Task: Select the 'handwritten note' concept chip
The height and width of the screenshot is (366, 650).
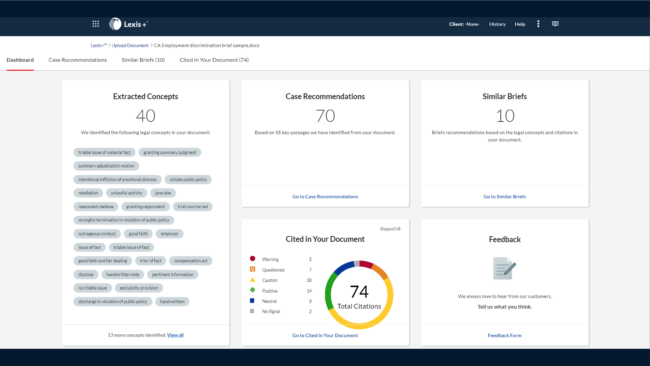Action: coord(123,274)
